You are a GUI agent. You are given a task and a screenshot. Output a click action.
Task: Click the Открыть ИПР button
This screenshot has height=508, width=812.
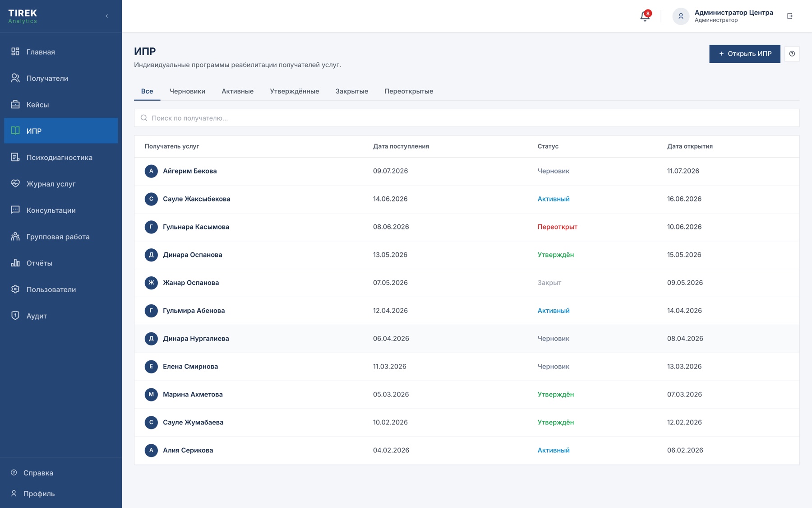point(744,54)
